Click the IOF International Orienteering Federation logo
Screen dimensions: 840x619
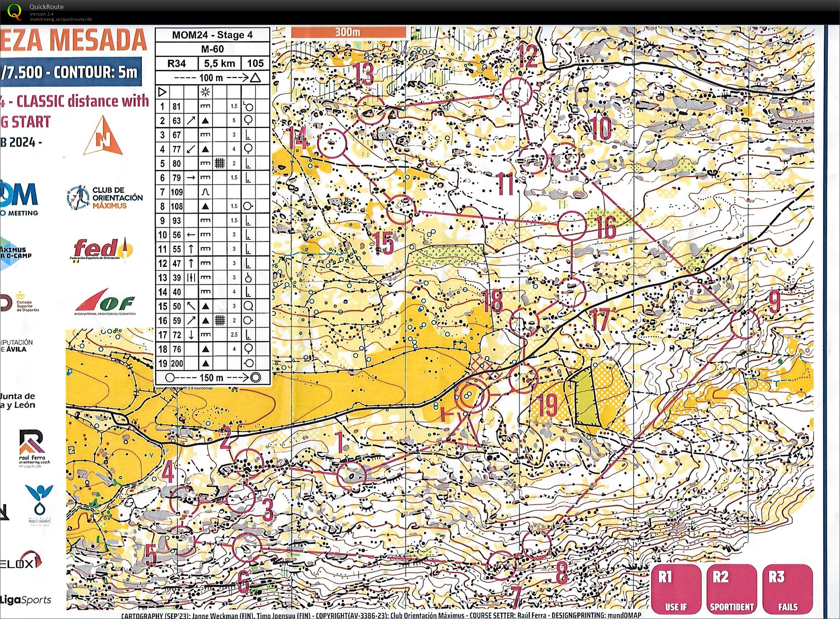105,302
